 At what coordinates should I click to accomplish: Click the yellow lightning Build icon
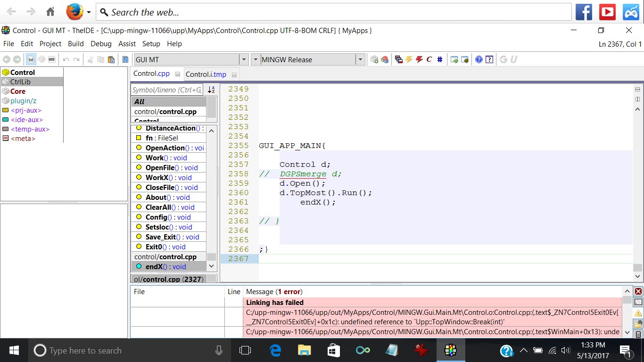click(x=409, y=59)
